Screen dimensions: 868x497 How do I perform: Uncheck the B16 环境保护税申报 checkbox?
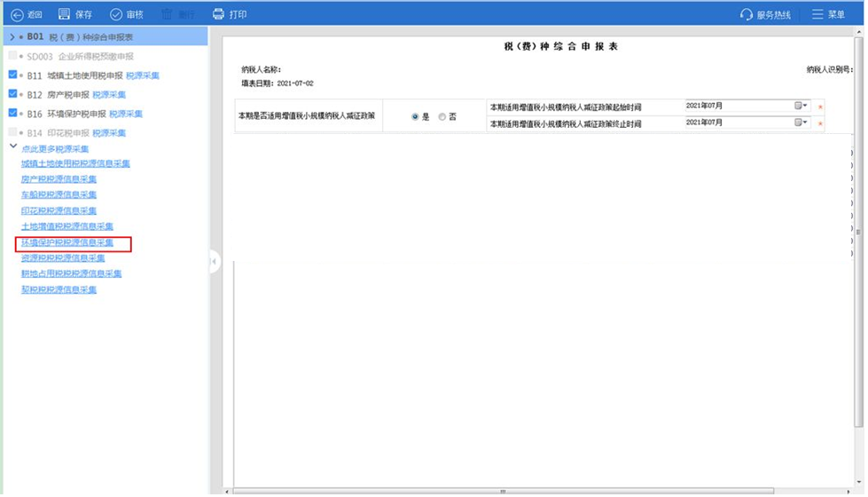(12, 113)
